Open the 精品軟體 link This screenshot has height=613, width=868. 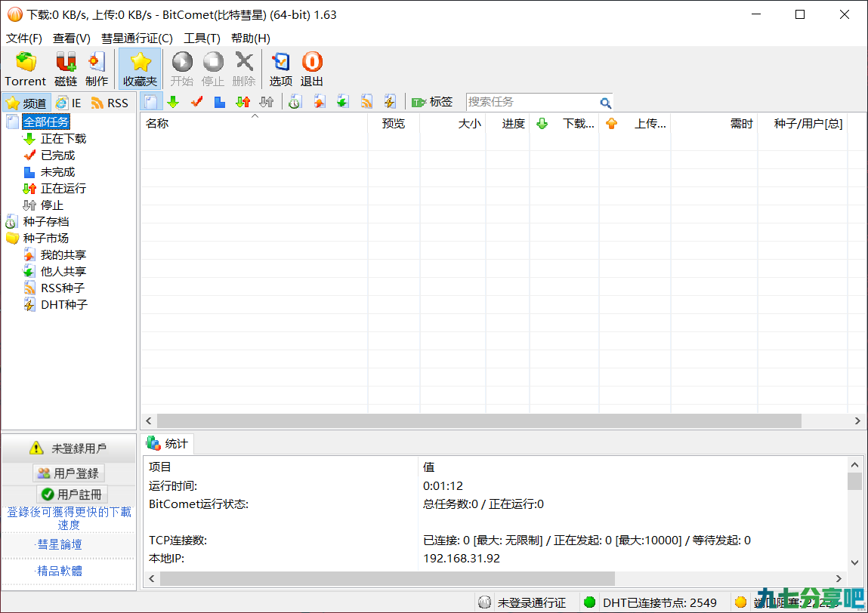[59, 571]
